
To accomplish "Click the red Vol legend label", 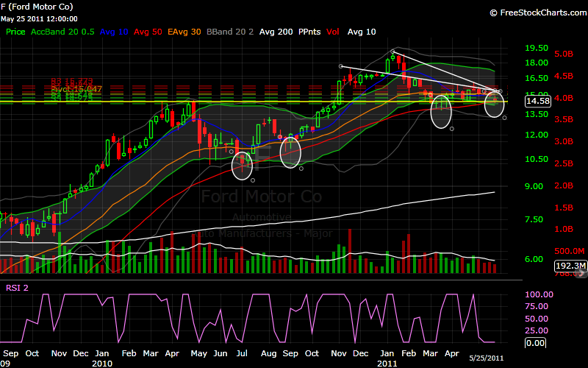I will click(x=333, y=32).
